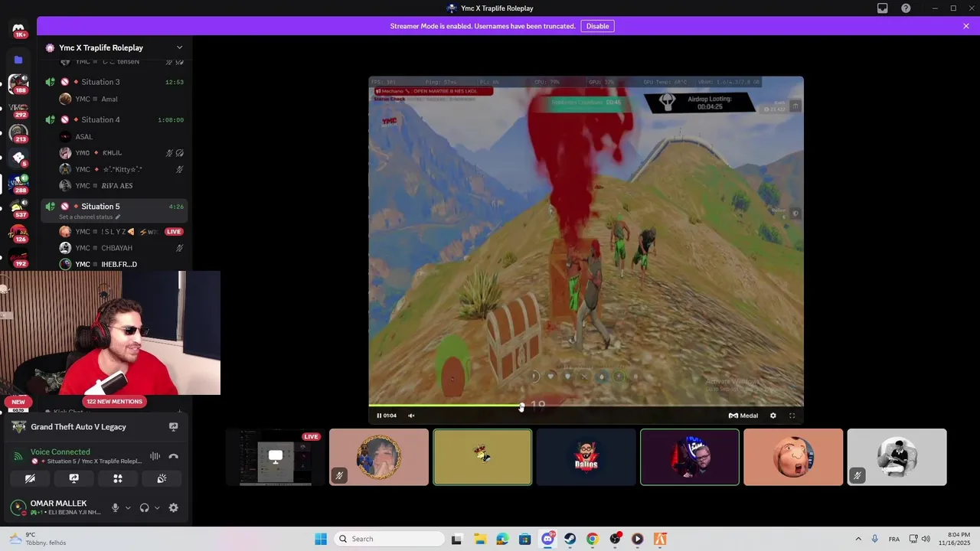Open OMAR MALLEK user profile panel
Image resolution: width=980 pixels, height=551 pixels.
[57, 507]
